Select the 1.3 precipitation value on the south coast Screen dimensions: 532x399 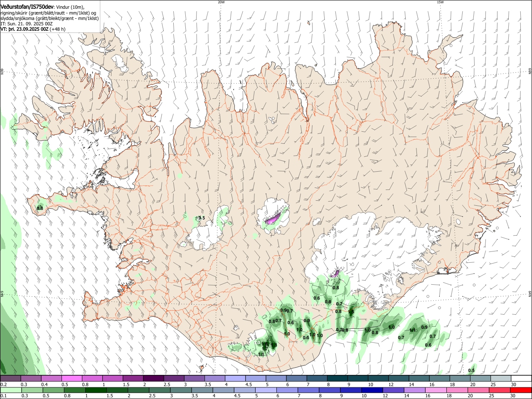[273, 345]
